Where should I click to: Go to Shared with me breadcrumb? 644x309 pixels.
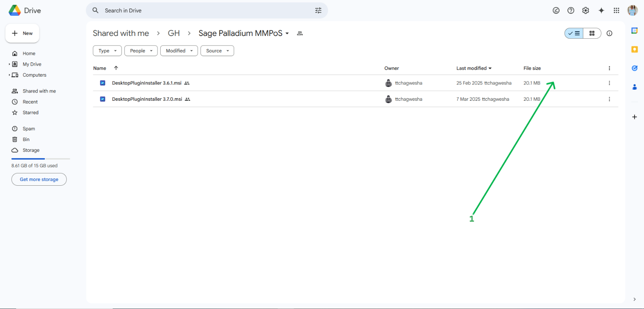(x=121, y=33)
